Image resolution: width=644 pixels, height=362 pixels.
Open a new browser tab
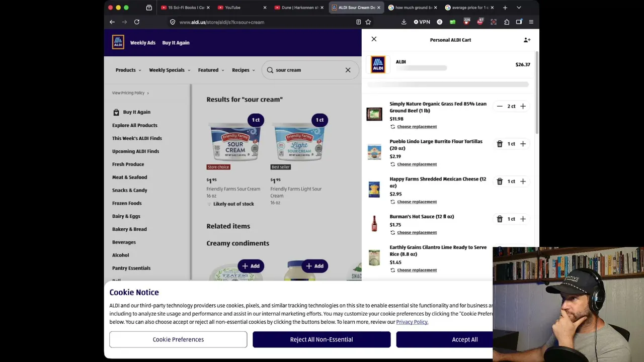click(505, 8)
